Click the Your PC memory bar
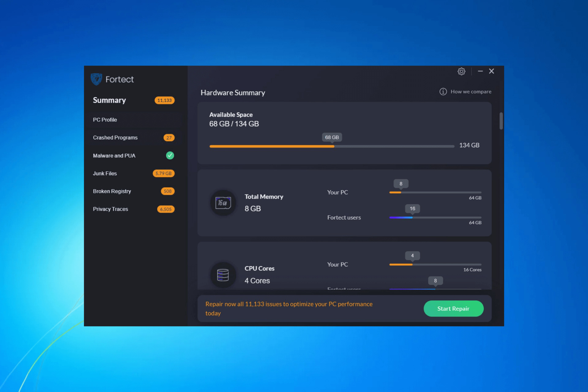588x392 pixels. point(435,192)
